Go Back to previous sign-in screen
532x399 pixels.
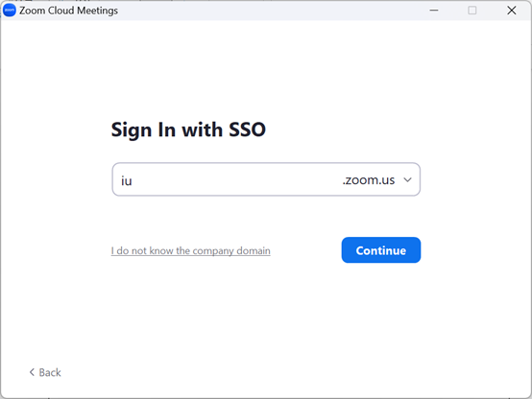pyautogui.click(x=45, y=372)
